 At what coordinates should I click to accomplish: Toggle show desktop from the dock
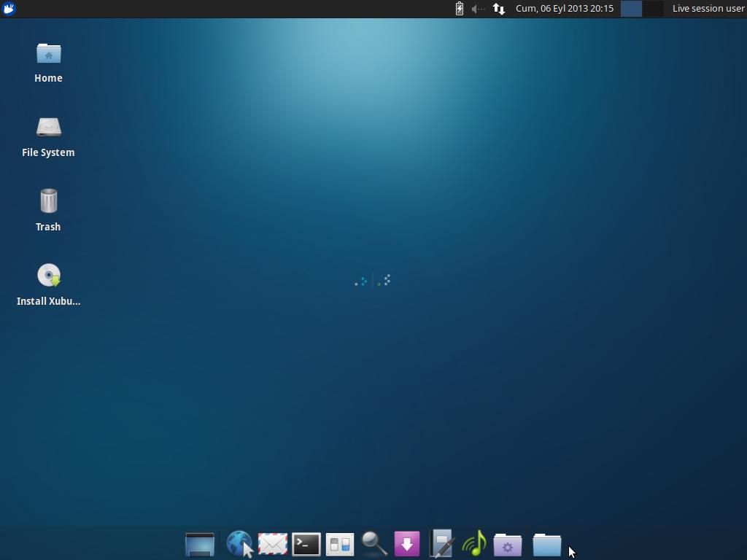200,543
